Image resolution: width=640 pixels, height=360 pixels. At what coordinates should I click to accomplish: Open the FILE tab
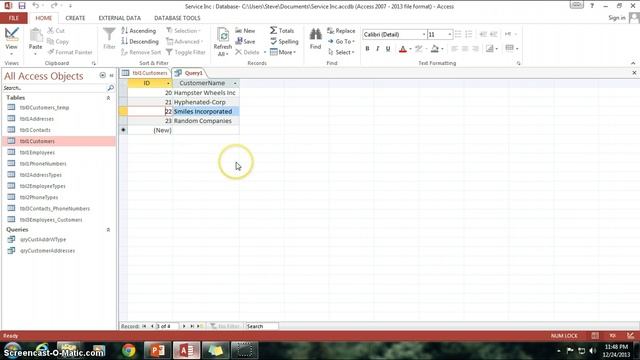click(13, 18)
